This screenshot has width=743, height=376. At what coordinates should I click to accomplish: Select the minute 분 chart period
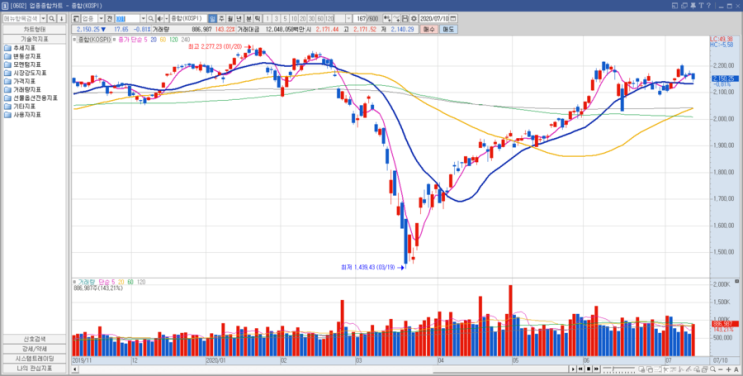(x=249, y=18)
